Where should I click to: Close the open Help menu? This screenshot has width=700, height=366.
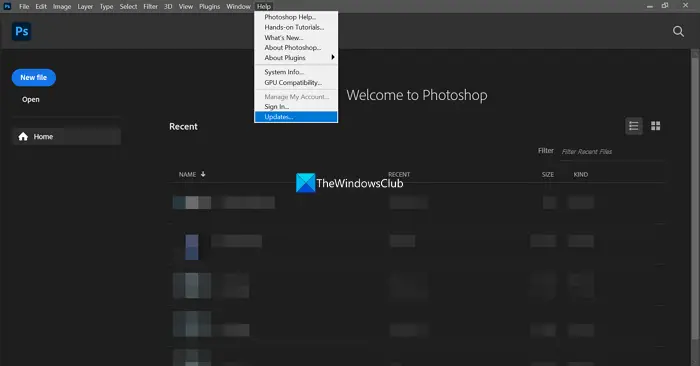tap(264, 6)
